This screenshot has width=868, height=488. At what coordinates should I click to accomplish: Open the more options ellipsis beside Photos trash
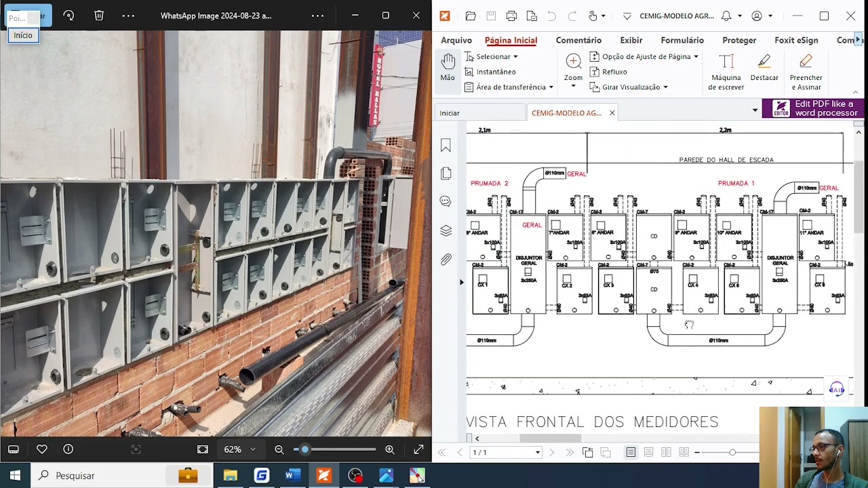pyautogui.click(x=128, y=15)
